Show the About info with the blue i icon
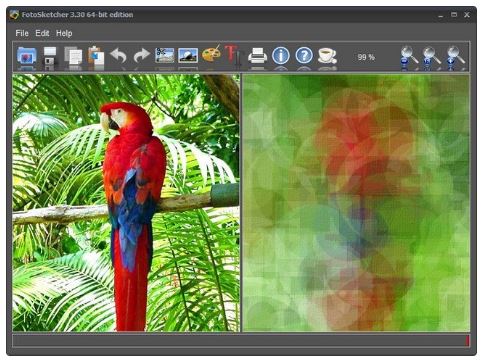The width and height of the screenshot is (482, 364). coord(281,56)
